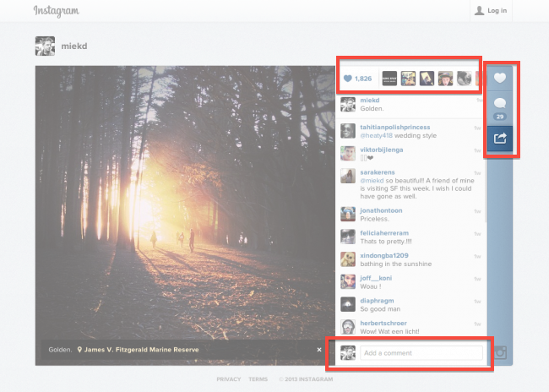Open the fifth liker's grayscale avatar
549x392 pixels.
click(464, 79)
